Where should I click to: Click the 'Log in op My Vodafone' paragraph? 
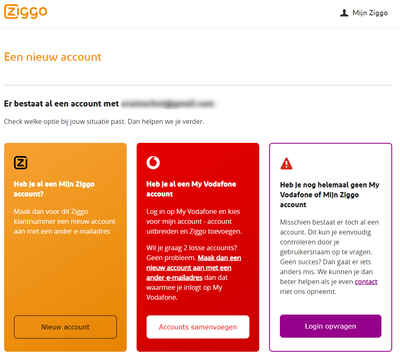point(194,221)
